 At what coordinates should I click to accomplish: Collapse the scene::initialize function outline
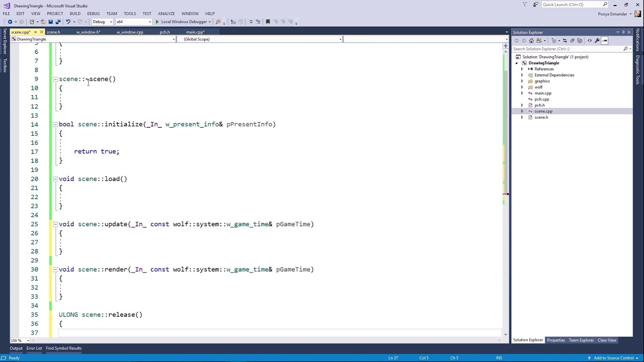coord(55,124)
